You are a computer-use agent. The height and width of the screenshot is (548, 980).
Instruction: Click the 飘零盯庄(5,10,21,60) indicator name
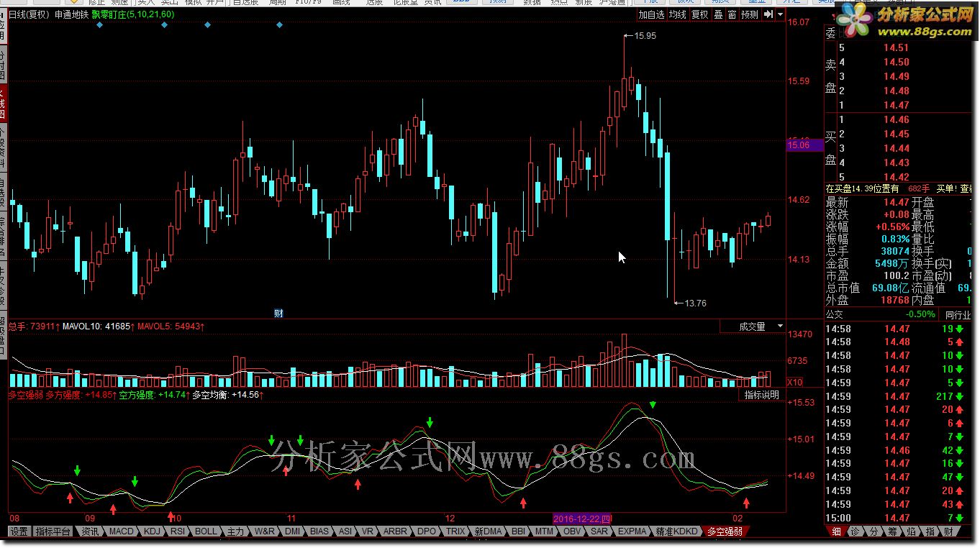point(132,14)
